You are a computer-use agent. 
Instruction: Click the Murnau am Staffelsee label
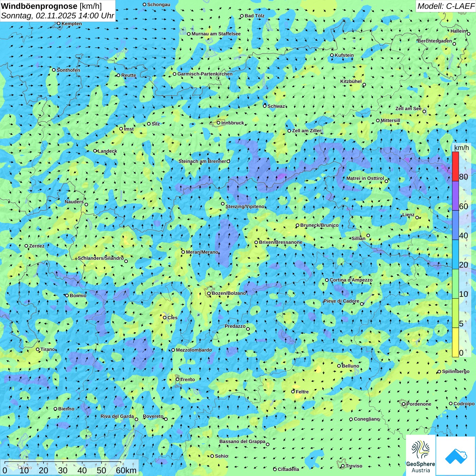click(x=216, y=34)
